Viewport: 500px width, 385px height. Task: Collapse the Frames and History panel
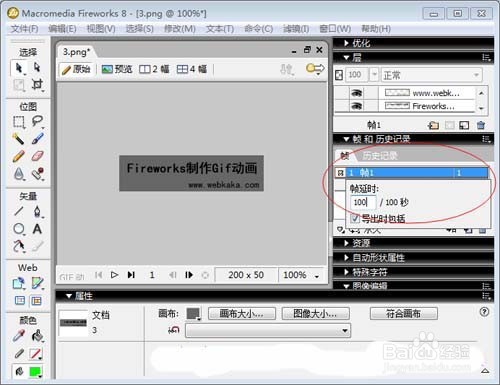coord(346,139)
